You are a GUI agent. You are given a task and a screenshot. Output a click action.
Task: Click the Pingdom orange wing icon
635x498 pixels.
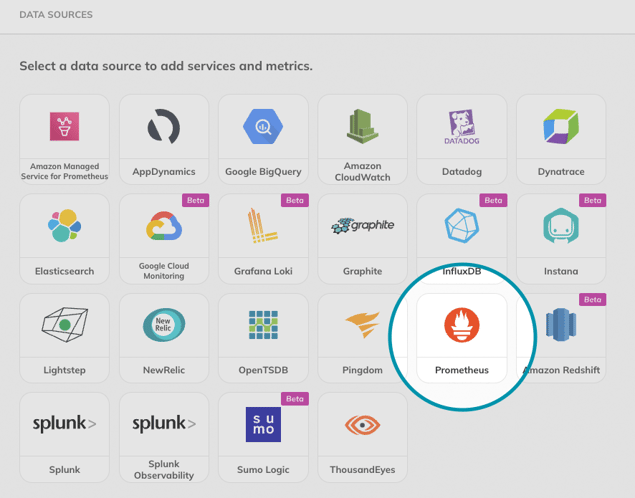[x=362, y=325]
